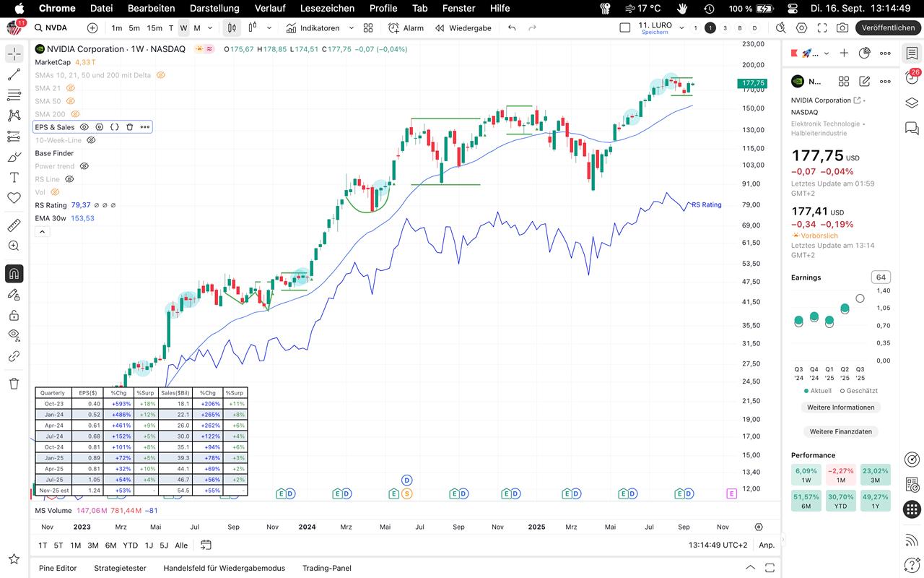The height and width of the screenshot is (578, 924).
Task: Select the YTD time range
Action: [x=130, y=545]
